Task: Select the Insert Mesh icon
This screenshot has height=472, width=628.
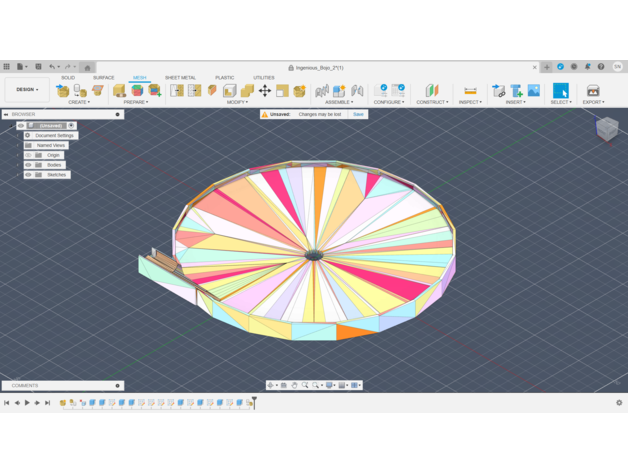Action: (516, 91)
